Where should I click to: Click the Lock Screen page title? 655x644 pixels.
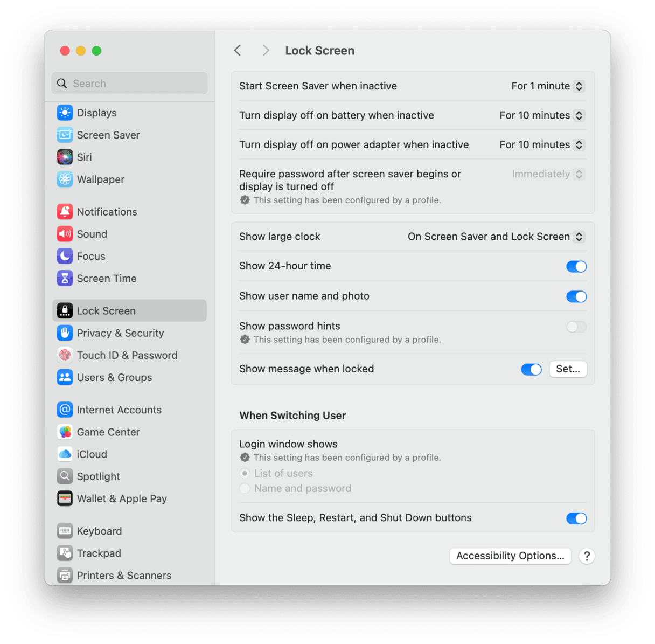pyautogui.click(x=320, y=51)
